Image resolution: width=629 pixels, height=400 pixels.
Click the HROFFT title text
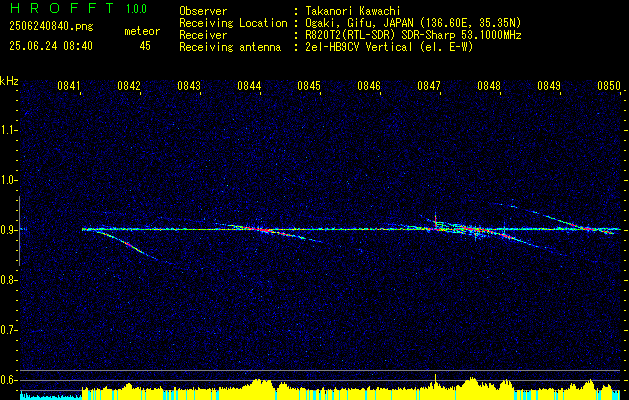tap(62, 9)
